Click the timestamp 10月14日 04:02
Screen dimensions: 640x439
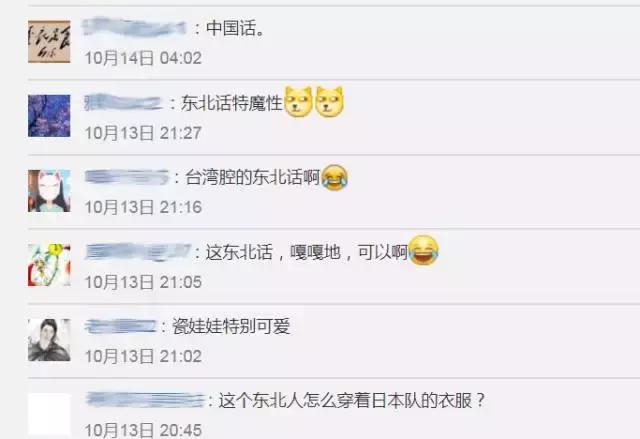coord(143,58)
